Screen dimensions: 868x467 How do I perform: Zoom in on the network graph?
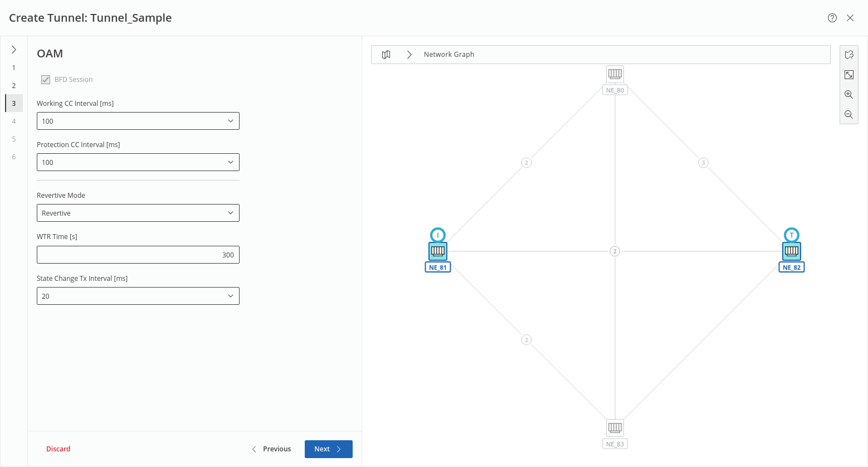pos(849,95)
